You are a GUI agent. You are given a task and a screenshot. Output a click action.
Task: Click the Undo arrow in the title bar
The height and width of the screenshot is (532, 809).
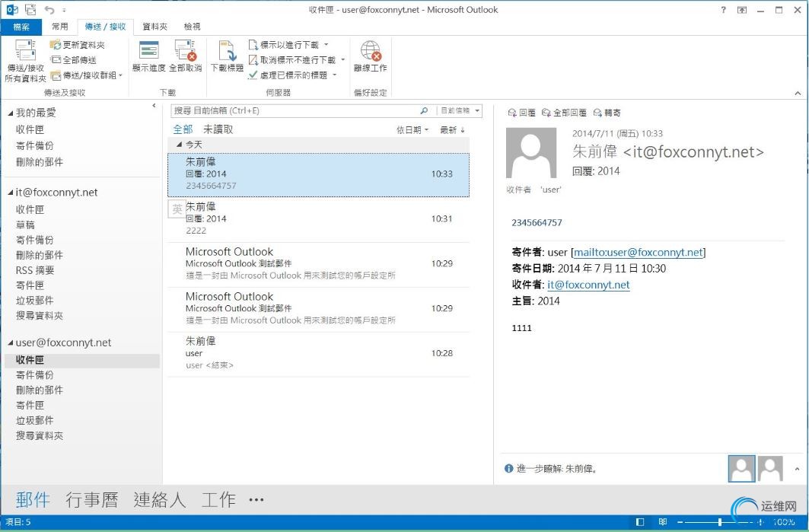(49, 9)
